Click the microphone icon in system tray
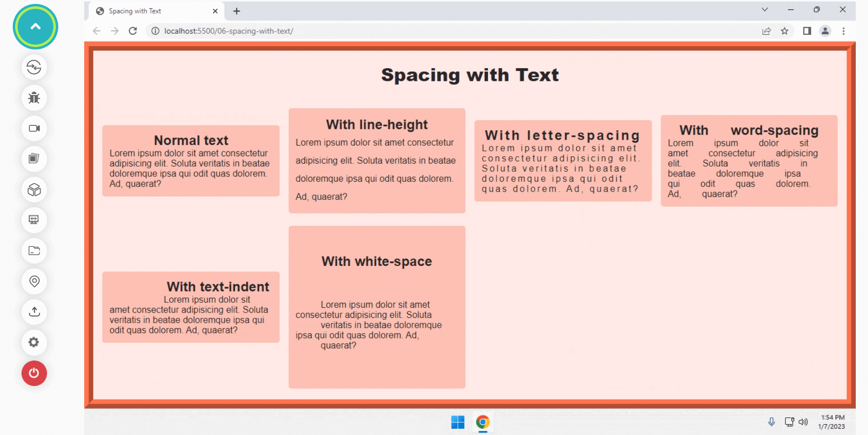 coord(772,422)
